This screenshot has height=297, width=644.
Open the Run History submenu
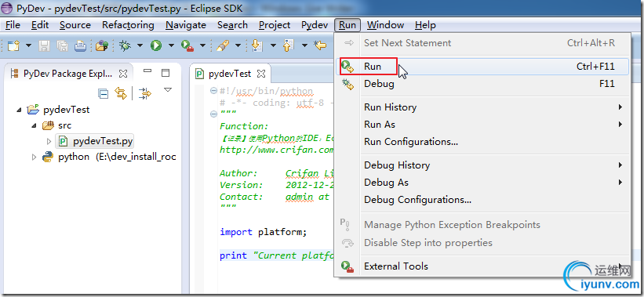click(x=482, y=107)
